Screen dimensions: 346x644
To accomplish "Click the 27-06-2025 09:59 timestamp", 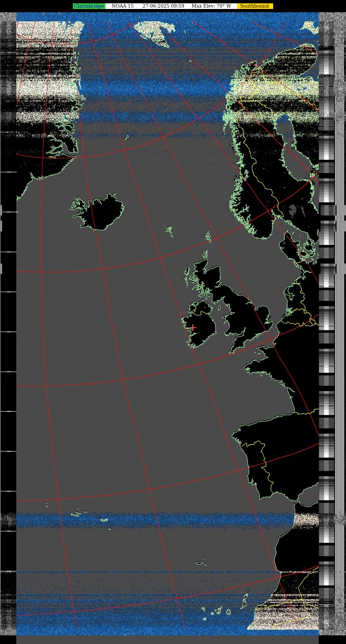I will click(163, 6).
